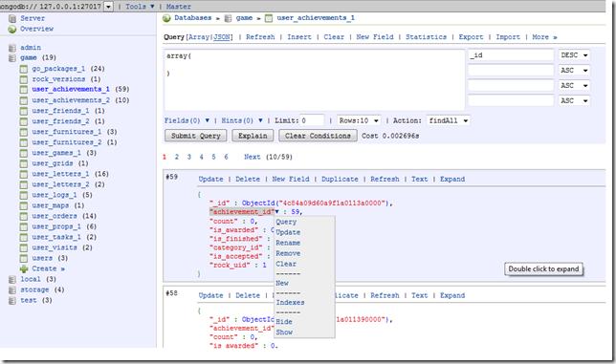This screenshot has height=364, width=616.
Task: Click the user_logs_1 collection table icon
Action: (x=24, y=195)
